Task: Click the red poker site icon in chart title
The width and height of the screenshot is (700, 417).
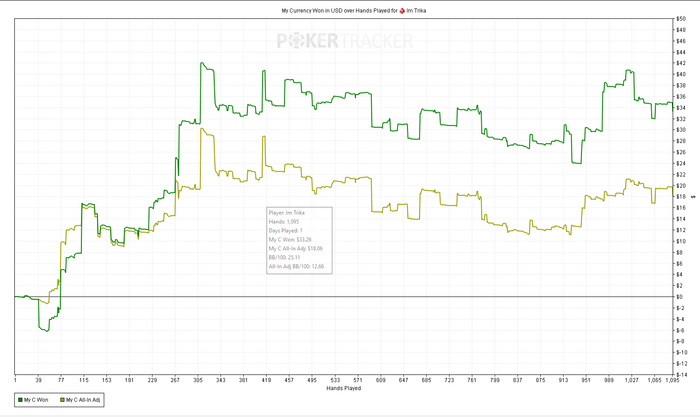Action: (x=402, y=10)
